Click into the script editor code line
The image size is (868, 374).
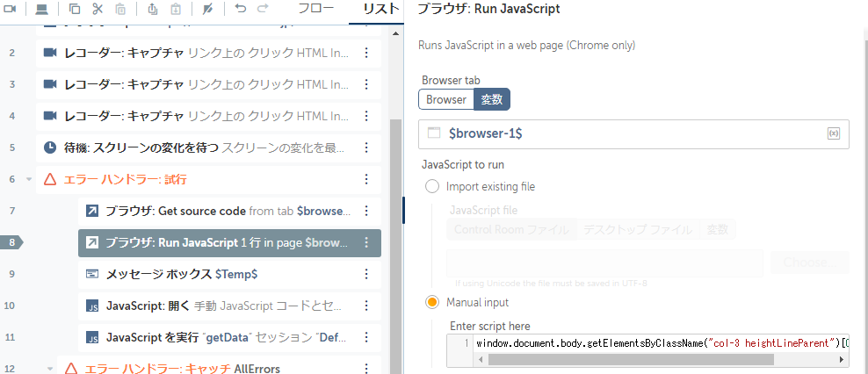click(659, 342)
